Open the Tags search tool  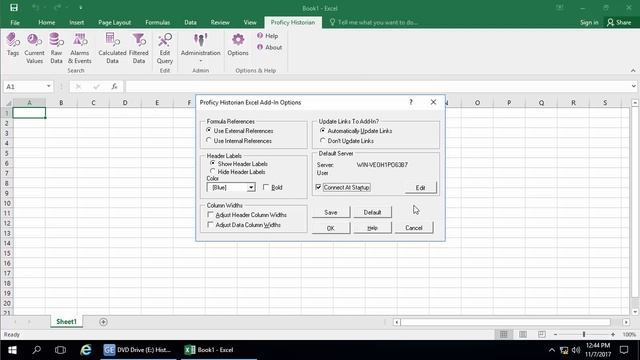[x=13, y=44]
